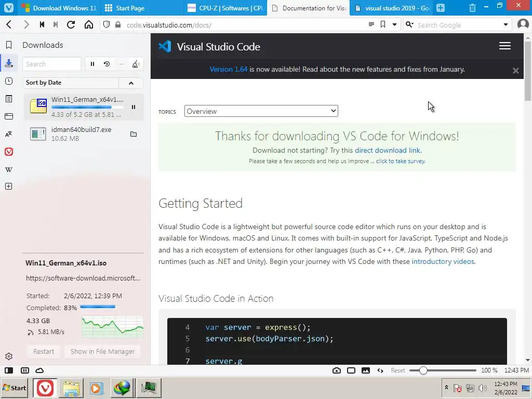The height and width of the screenshot is (399, 532).
Task: Add a new web panel
Action: click(x=9, y=187)
